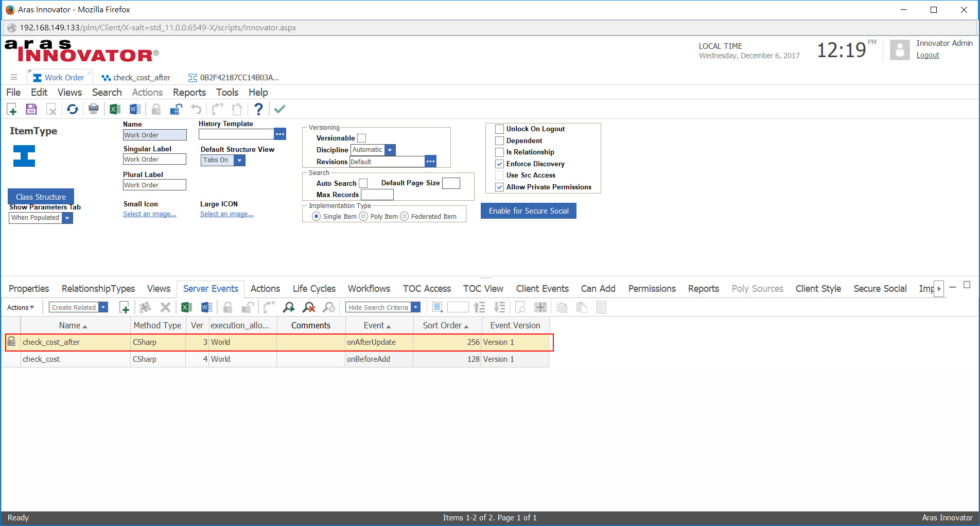
Task: Export to Excel from the main toolbar
Action: click(115, 109)
